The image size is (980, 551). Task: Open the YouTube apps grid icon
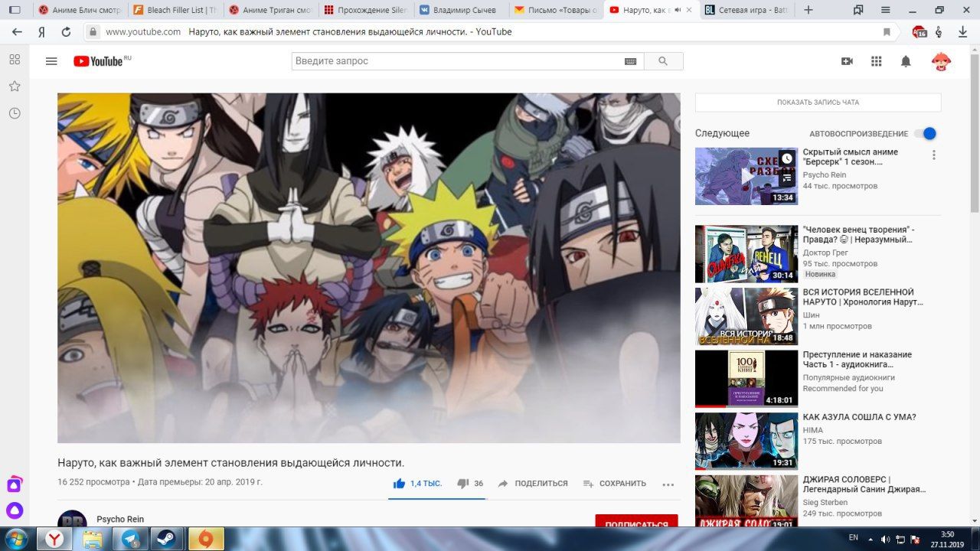pos(877,61)
